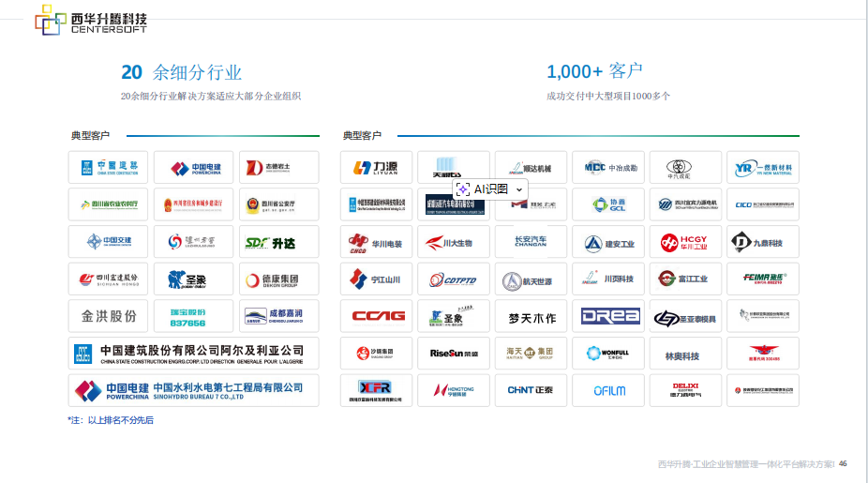868x483 pixels.
Task: Click the 长安汽车 Changan logo tile
Action: coord(531,242)
